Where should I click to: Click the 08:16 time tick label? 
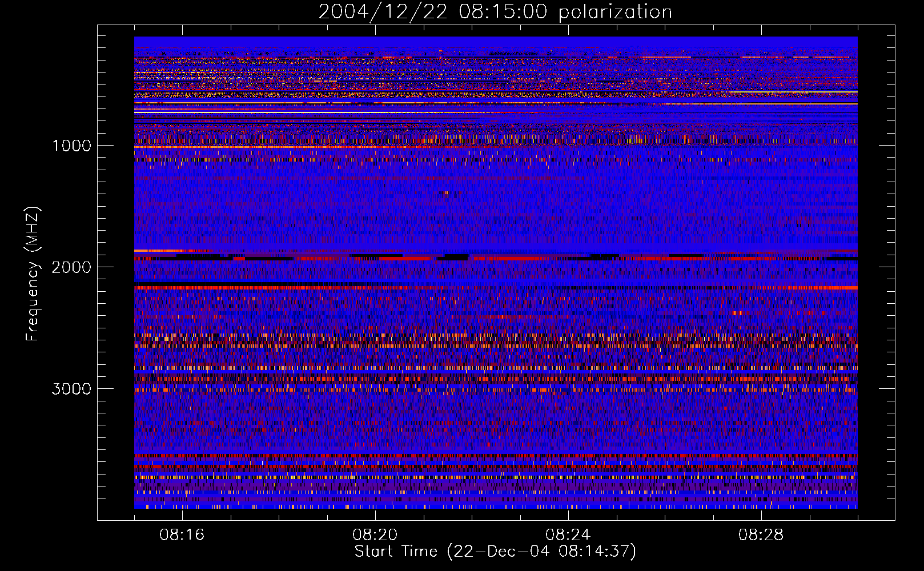(182, 535)
